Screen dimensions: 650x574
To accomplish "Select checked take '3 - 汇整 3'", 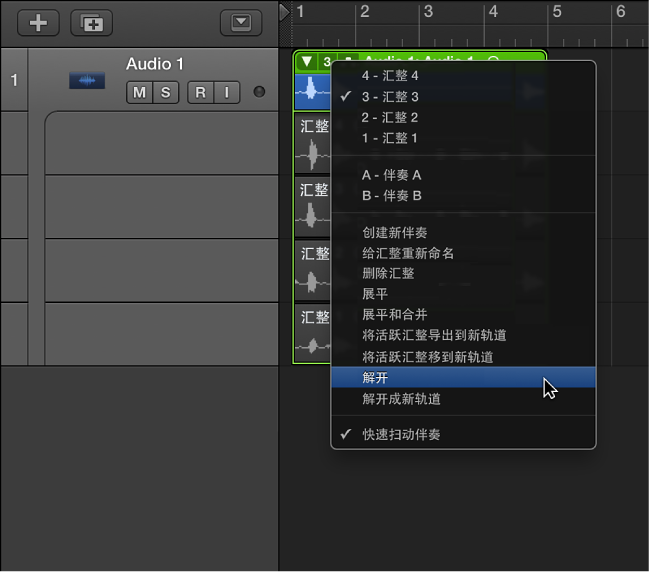I will [x=463, y=97].
